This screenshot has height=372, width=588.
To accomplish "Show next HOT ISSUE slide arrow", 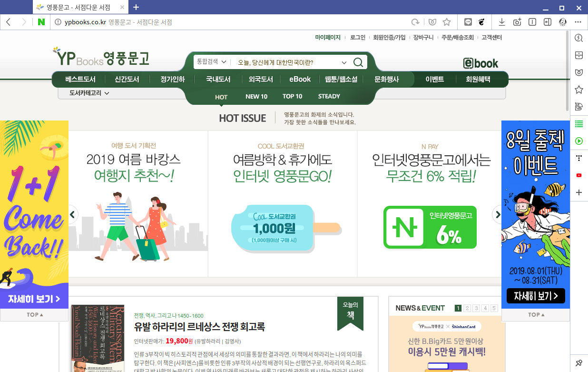I will (498, 215).
